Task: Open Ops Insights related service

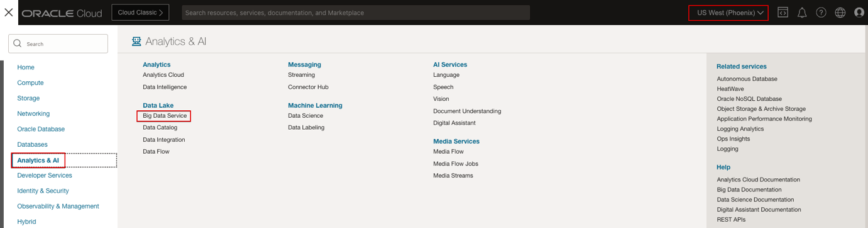Action: click(733, 139)
